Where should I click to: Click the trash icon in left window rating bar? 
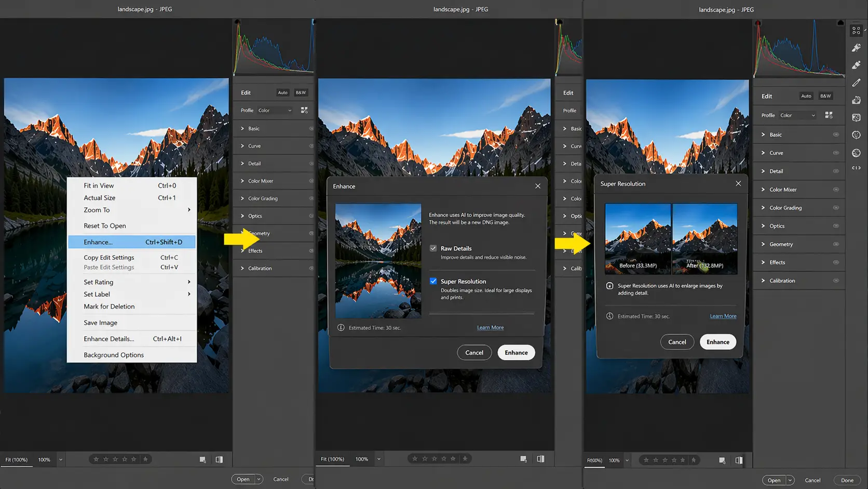point(145,459)
